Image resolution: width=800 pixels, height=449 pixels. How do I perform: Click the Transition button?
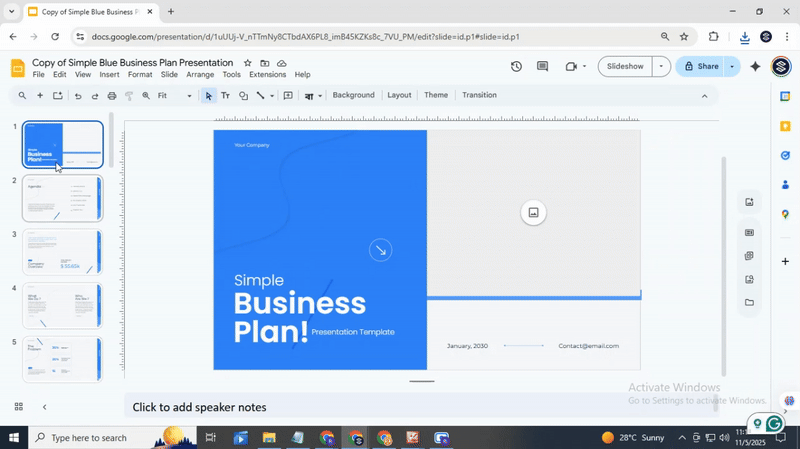coord(479,95)
